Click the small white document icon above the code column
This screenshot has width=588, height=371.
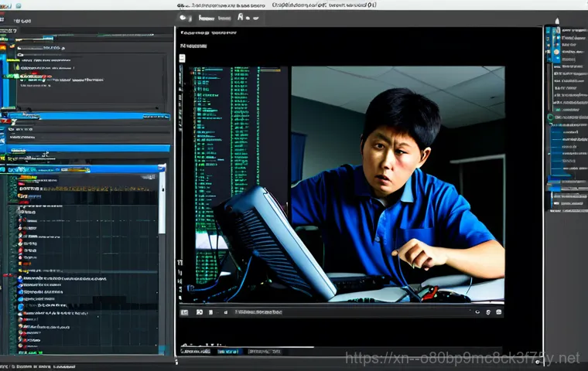(183, 58)
